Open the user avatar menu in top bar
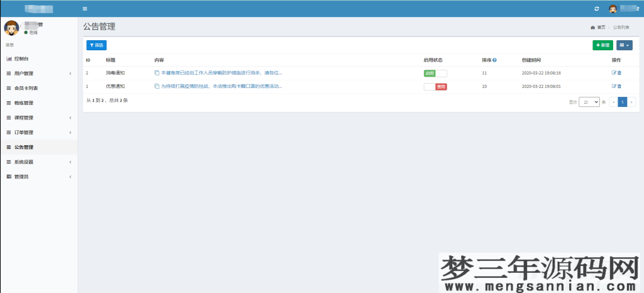This screenshot has width=644, height=293. (613, 9)
